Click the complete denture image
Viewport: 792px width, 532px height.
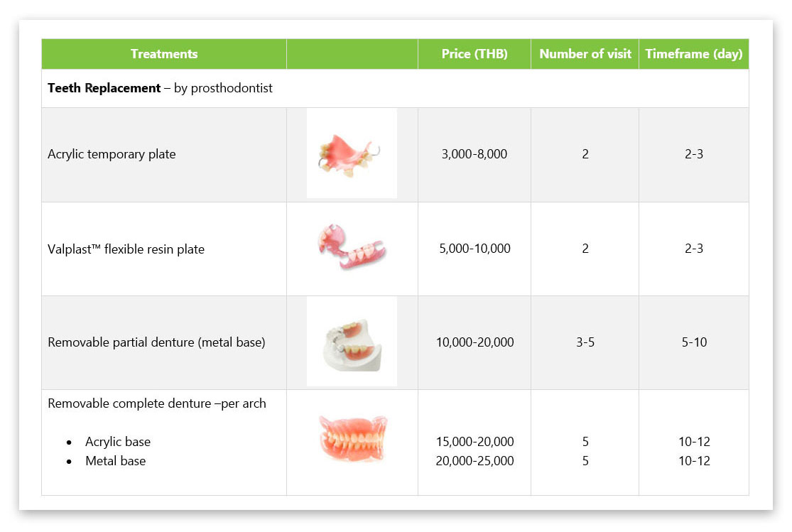click(x=352, y=438)
